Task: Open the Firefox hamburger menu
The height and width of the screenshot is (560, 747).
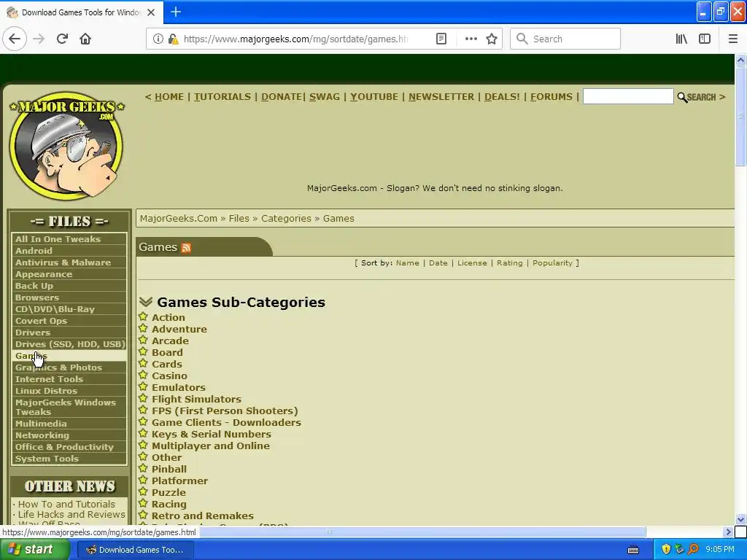Action: pyautogui.click(x=732, y=39)
